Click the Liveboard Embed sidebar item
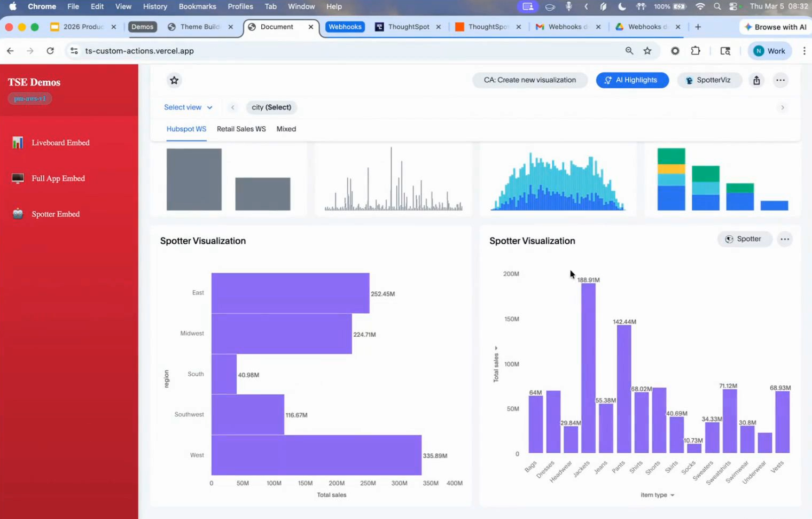 [60, 143]
